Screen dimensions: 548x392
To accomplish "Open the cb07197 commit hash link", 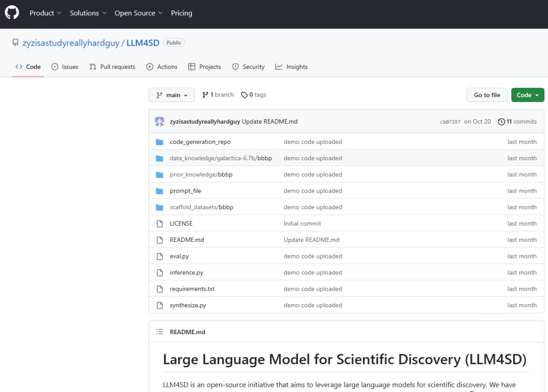I will pos(450,122).
